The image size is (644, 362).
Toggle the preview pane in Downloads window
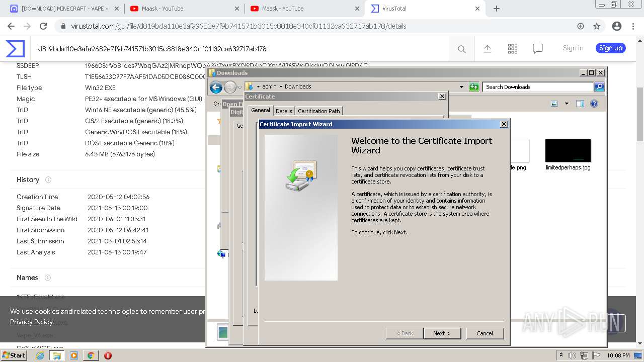coord(580,104)
